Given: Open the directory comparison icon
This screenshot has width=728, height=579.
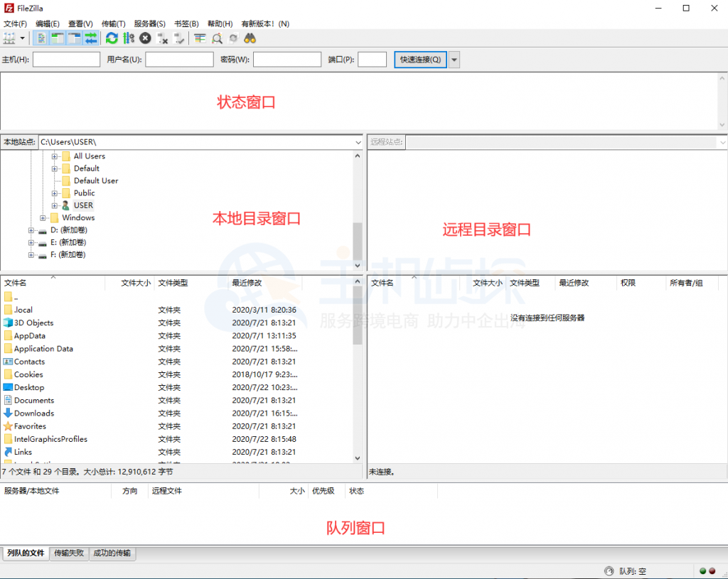Looking at the screenshot, I should tap(200, 38).
